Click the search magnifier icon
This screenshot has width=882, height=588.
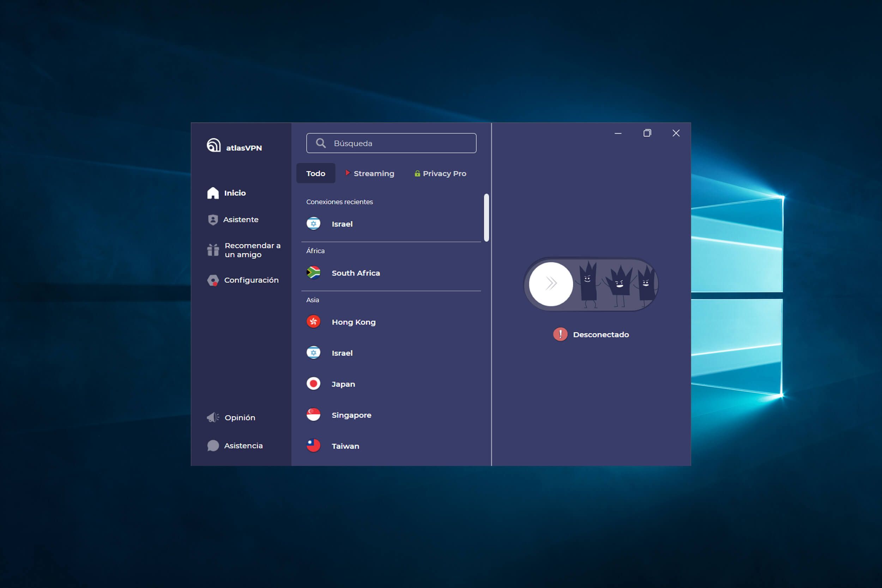pyautogui.click(x=321, y=143)
